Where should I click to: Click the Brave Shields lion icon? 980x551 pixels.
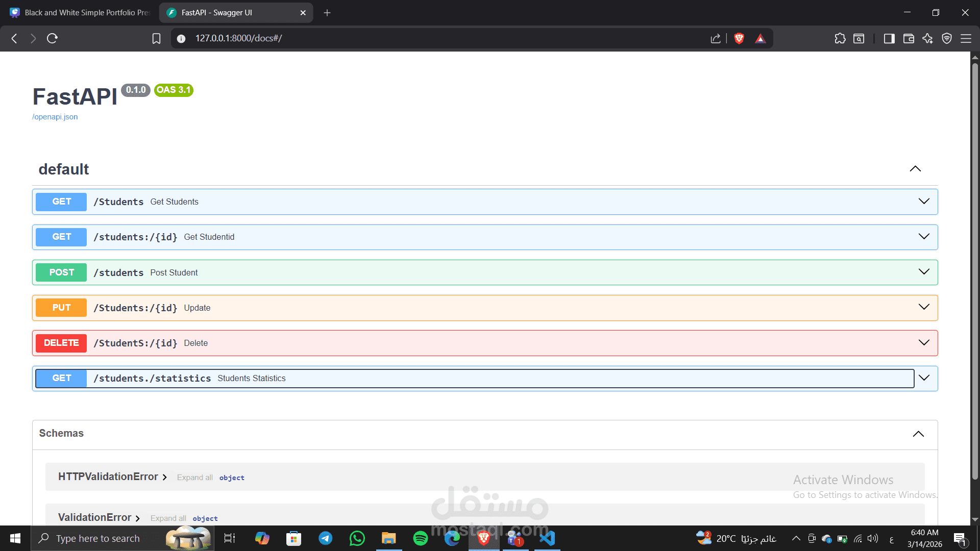coord(739,38)
